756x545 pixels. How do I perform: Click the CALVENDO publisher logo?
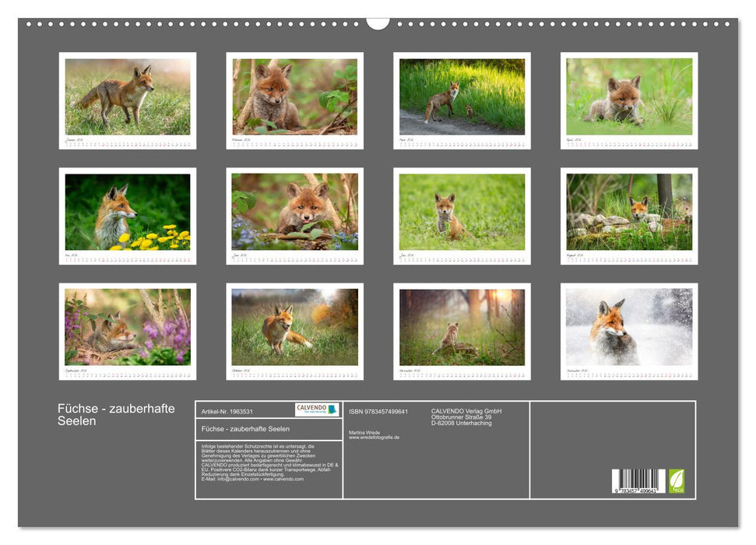(x=317, y=410)
